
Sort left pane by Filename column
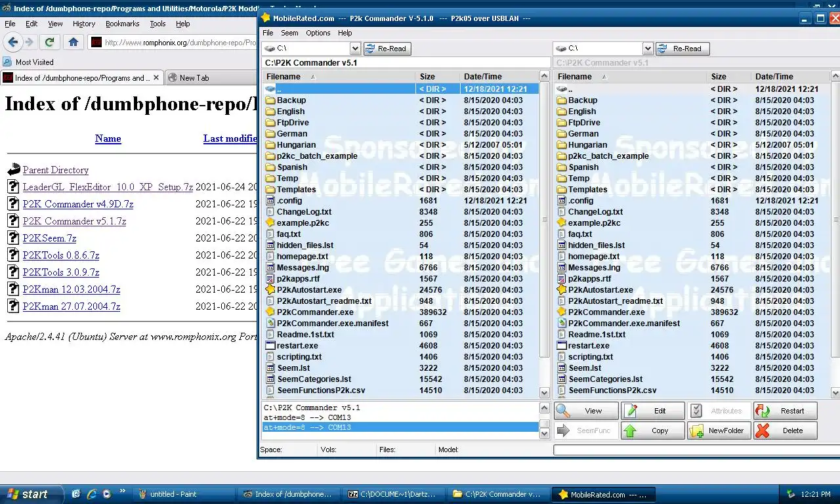[338, 77]
